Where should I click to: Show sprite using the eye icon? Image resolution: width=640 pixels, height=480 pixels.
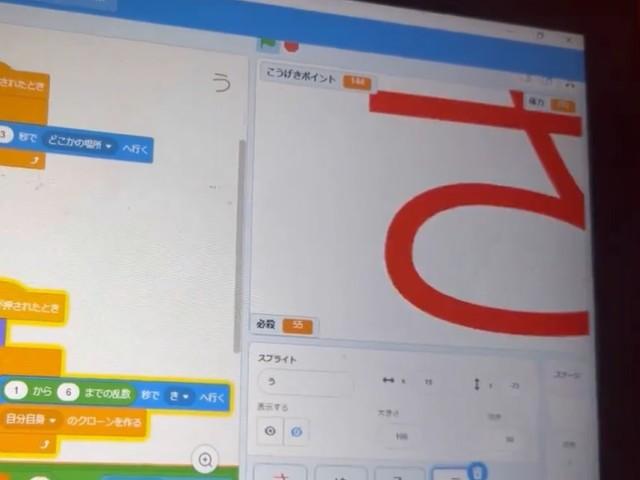(269, 431)
